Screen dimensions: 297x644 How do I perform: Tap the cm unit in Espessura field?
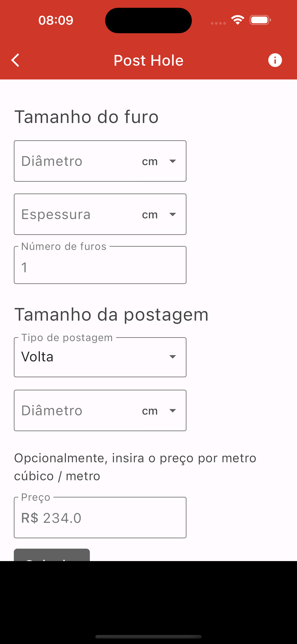tap(150, 214)
